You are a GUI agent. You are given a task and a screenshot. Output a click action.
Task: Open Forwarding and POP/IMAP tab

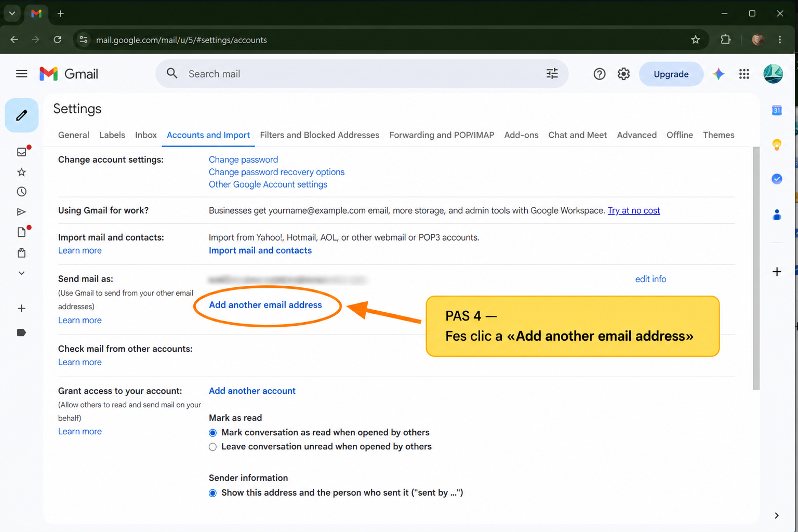point(442,135)
